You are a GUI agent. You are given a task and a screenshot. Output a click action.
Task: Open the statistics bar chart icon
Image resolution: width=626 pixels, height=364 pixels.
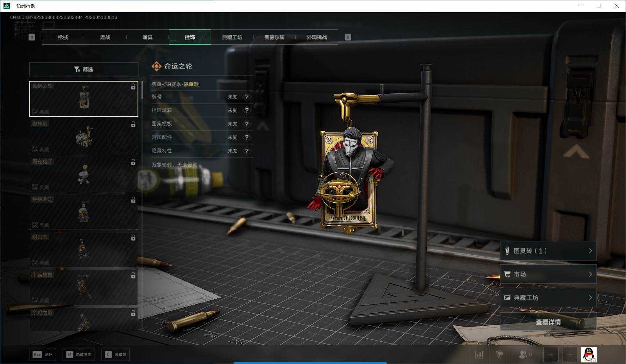click(x=479, y=355)
